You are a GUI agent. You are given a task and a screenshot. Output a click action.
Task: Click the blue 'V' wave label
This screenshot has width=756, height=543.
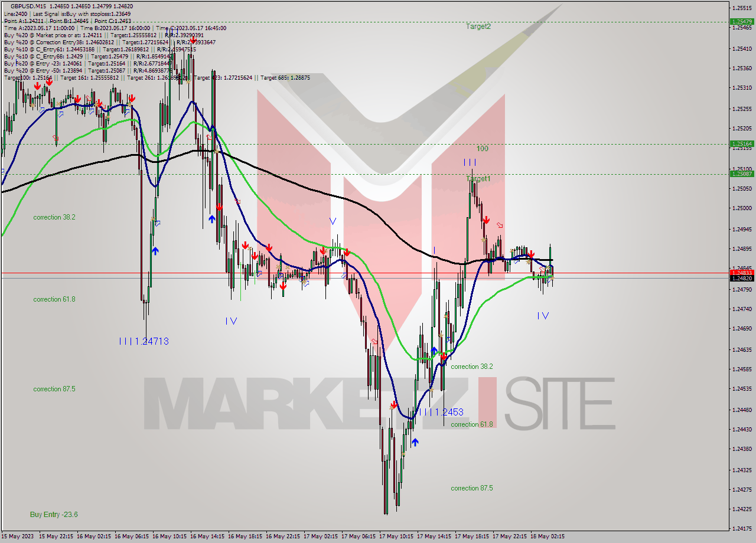click(333, 221)
